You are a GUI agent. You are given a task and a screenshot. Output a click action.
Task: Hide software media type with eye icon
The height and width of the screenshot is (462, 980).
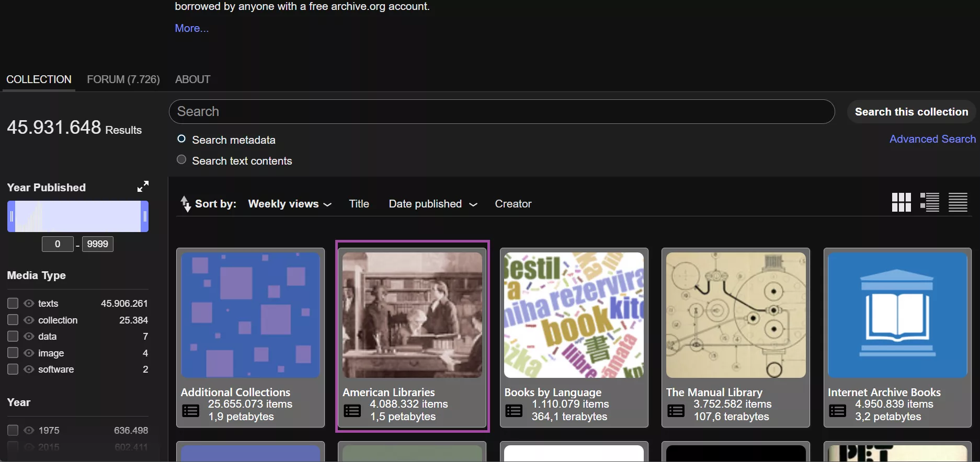pos(29,369)
